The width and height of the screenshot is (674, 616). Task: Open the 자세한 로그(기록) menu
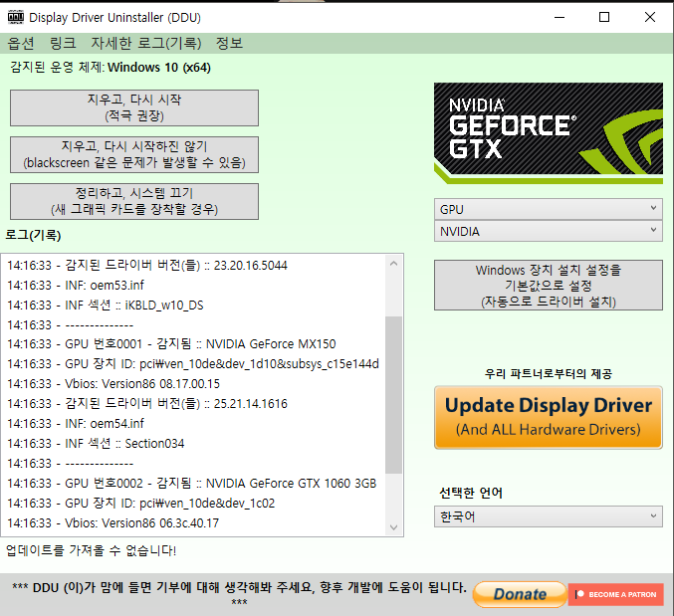coord(145,43)
